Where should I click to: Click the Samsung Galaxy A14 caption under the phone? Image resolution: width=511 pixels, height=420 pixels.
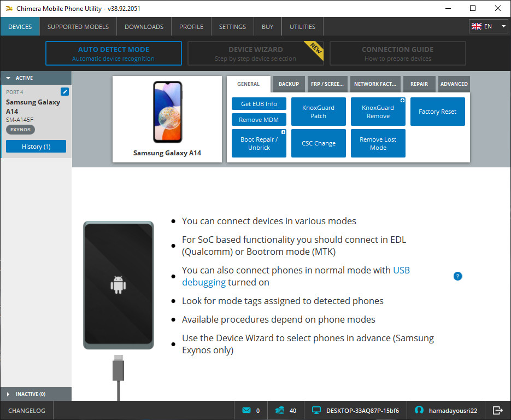pyautogui.click(x=167, y=153)
